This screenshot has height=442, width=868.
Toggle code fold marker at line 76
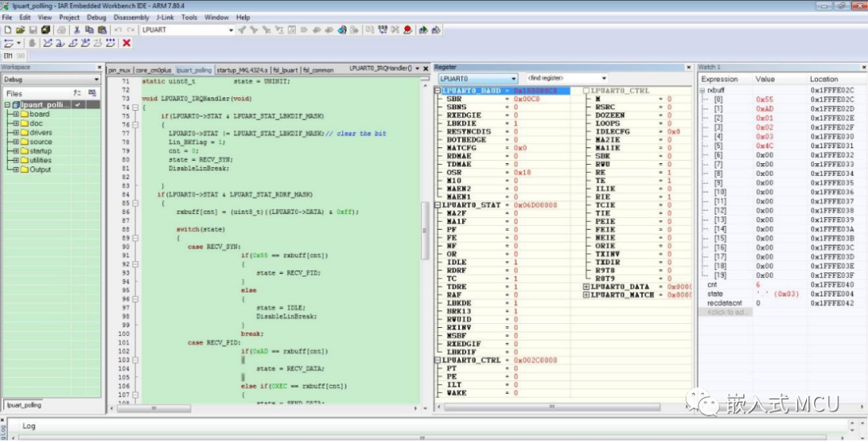click(136, 125)
